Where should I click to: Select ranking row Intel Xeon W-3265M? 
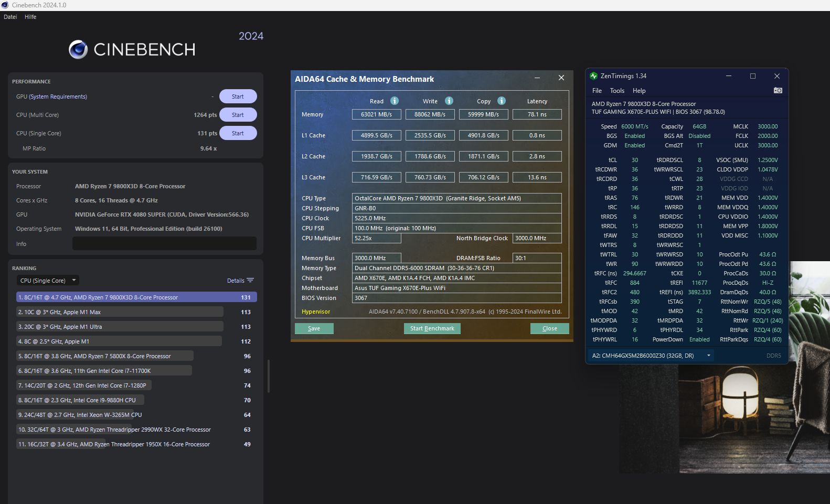pyautogui.click(x=136, y=415)
